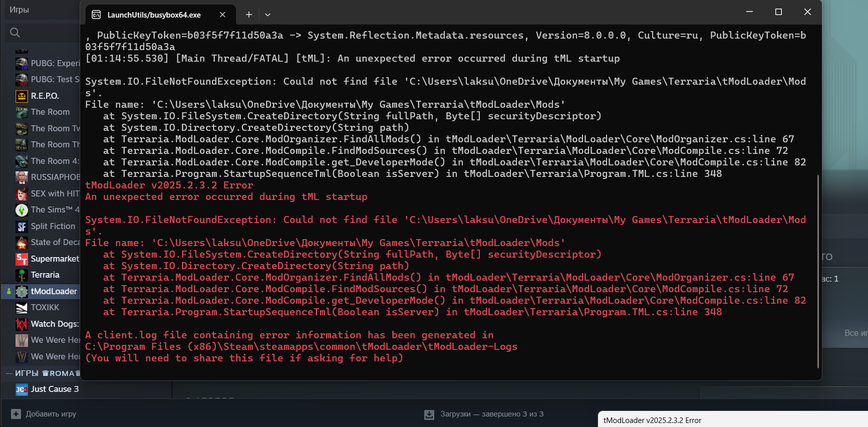Click the TOXIKK game icon
The width and height of the screenshot is (868, 427).
pos(22,307)
